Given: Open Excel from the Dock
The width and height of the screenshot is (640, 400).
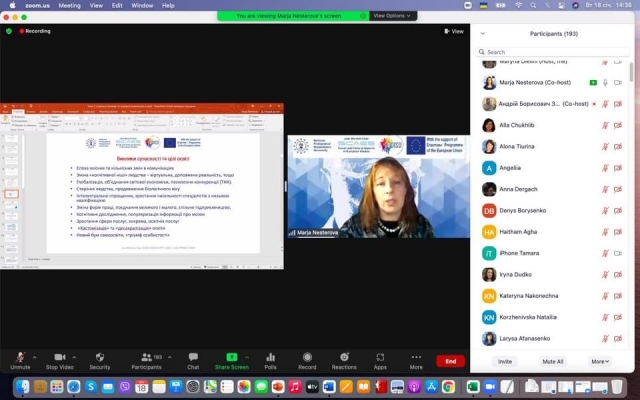Looking at the screenshot, I should click(x=473, y=386).
